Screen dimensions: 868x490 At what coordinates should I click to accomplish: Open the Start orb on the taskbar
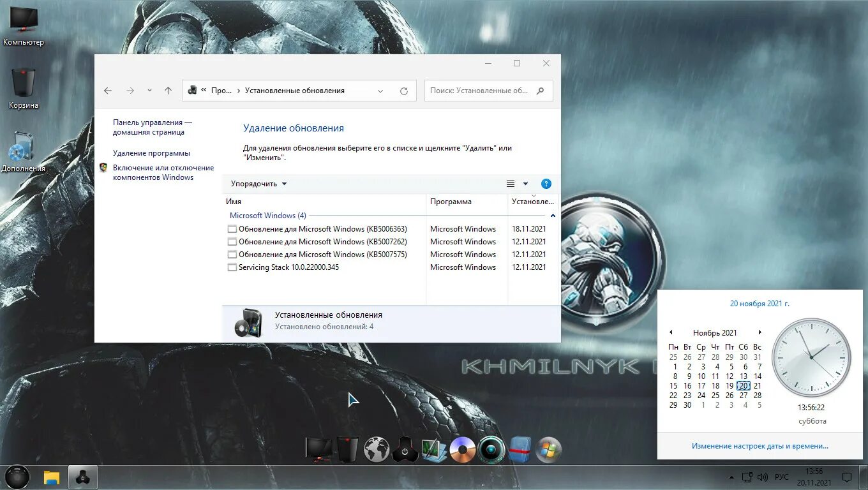pyautogui.click(x=17, y=477)
